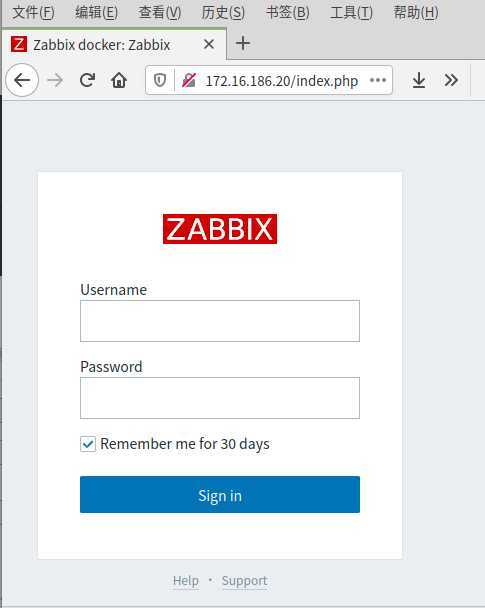Viewport: 485px width, 608px height.
Task: Reload the current page
Action: pyautogui.click(x=87, y=80)
